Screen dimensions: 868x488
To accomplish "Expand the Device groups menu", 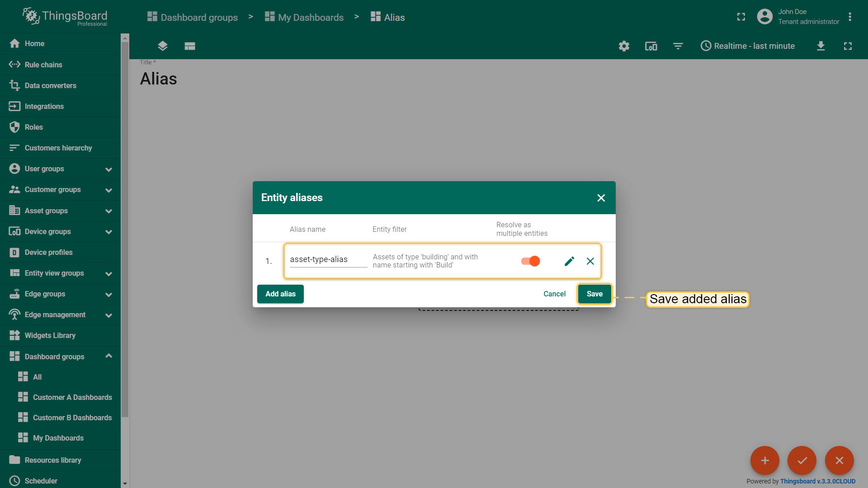I will (108, 232).
